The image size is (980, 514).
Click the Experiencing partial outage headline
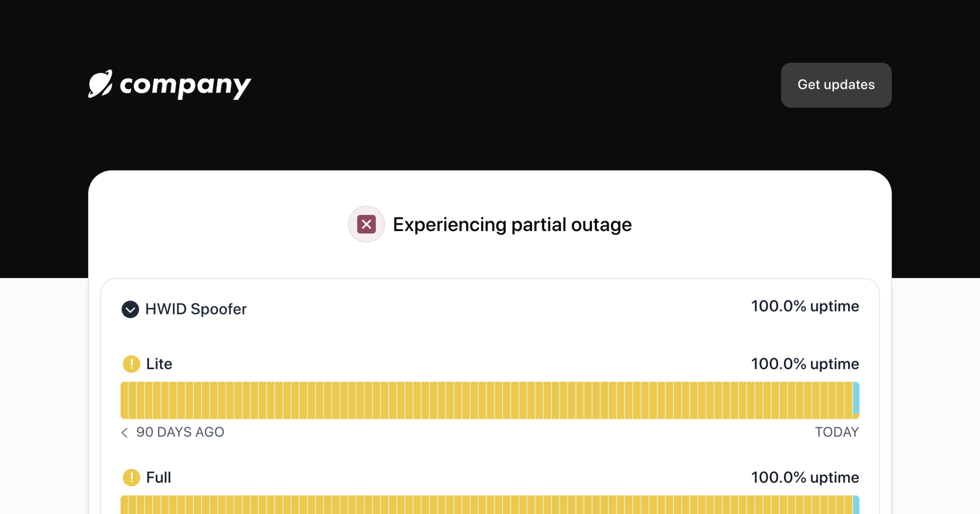point(512,224)
